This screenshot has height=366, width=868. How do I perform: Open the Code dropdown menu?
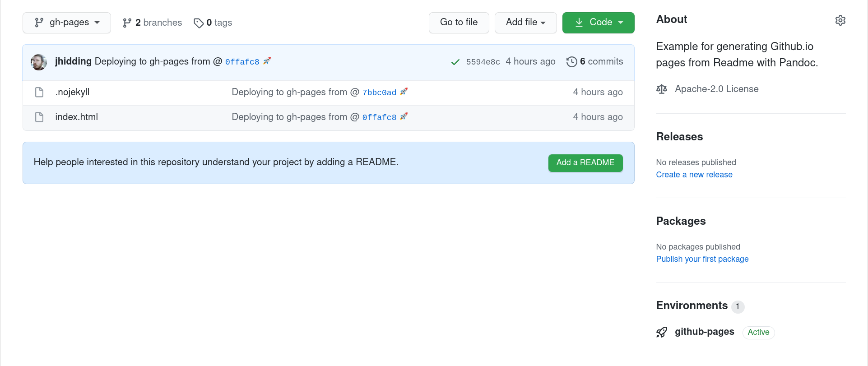(x=621, y=22)
